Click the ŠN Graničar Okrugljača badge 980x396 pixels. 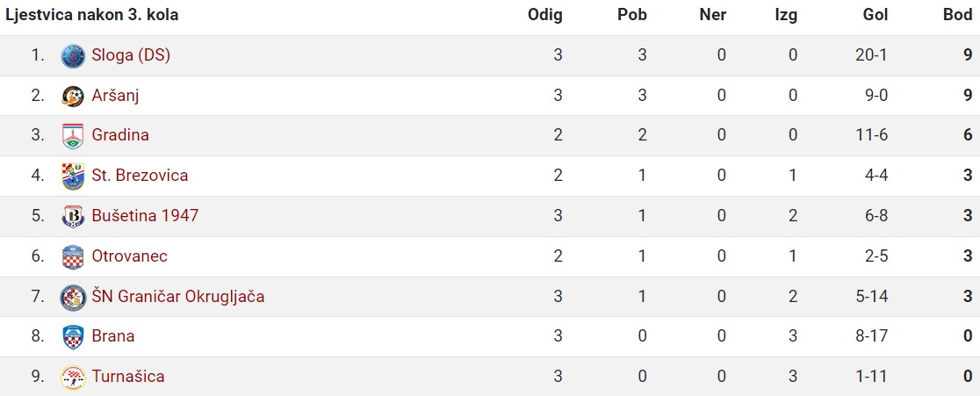click(73, 297)
